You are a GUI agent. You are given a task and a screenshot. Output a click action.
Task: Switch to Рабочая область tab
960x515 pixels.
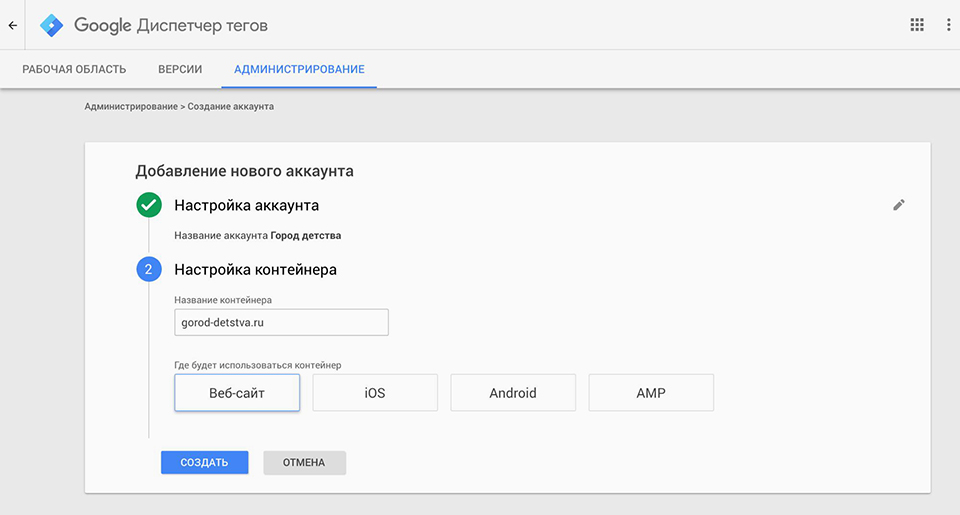(x=74, y=69)
